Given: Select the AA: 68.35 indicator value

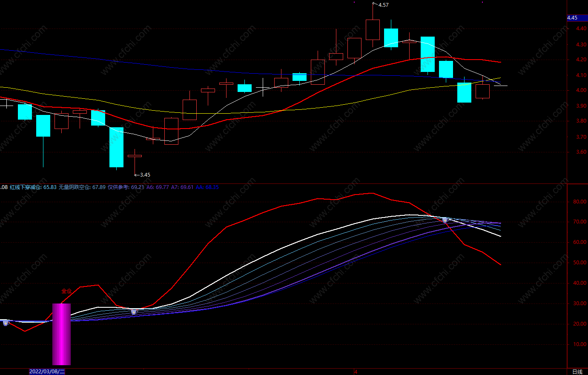Looking at the screenshot, I should click(207, 187).
